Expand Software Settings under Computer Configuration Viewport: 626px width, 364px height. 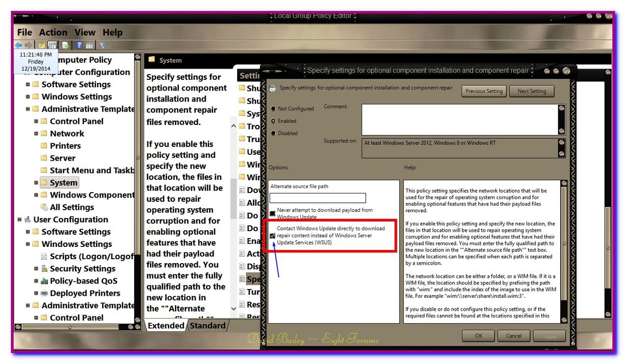tap(28, 84)
